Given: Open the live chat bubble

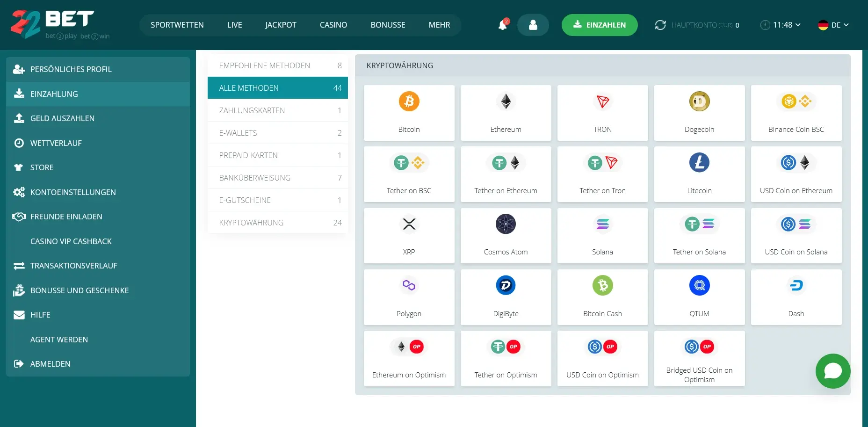Looking at the screenshot, I should pos(832,371).
